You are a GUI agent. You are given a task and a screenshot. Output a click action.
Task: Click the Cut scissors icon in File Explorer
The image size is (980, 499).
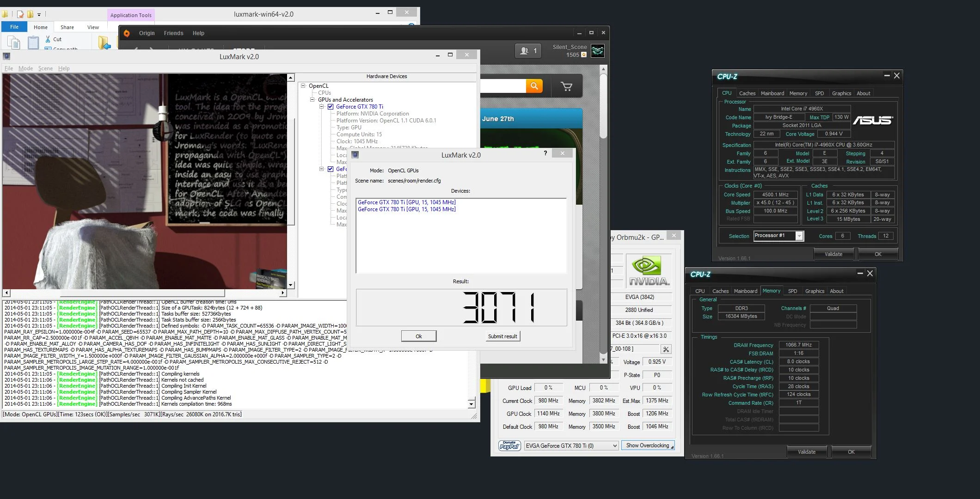48,39
